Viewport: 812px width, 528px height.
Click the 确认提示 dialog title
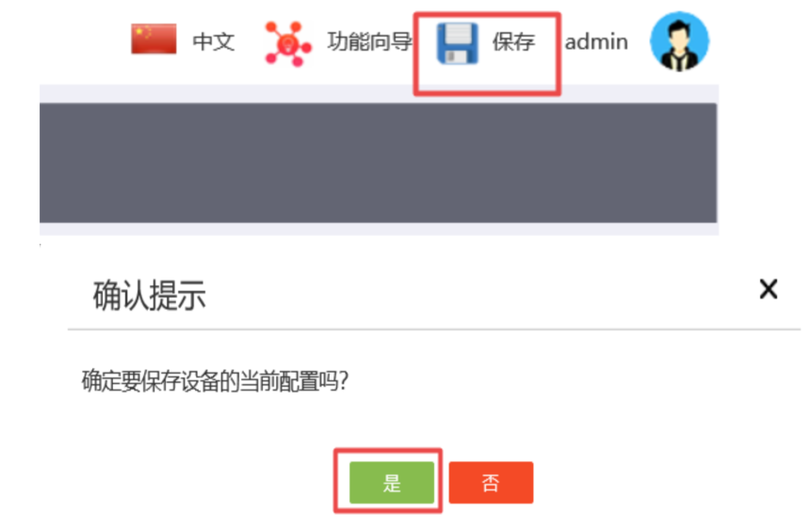pos(149,296)
